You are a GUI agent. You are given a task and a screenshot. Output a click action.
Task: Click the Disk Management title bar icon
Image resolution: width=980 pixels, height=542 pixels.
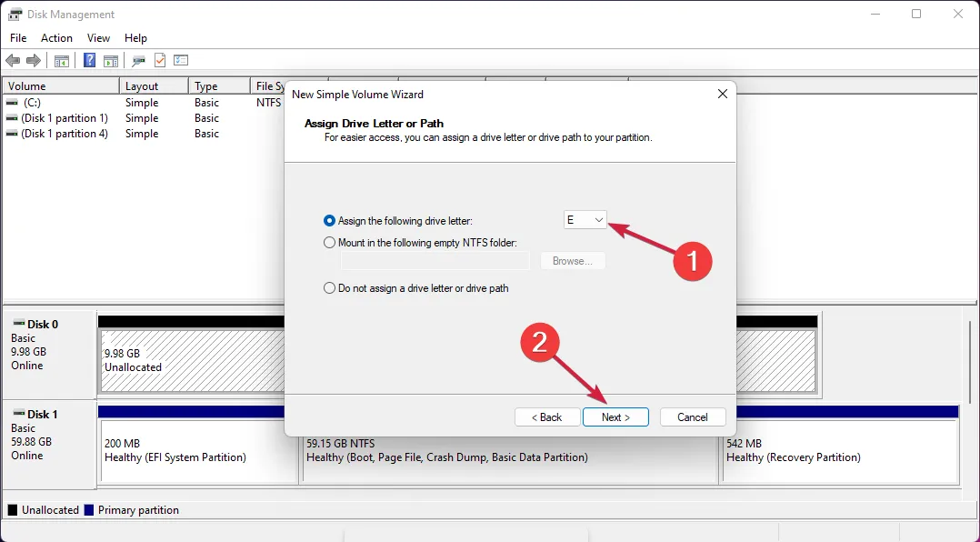(x=15, y=15)
